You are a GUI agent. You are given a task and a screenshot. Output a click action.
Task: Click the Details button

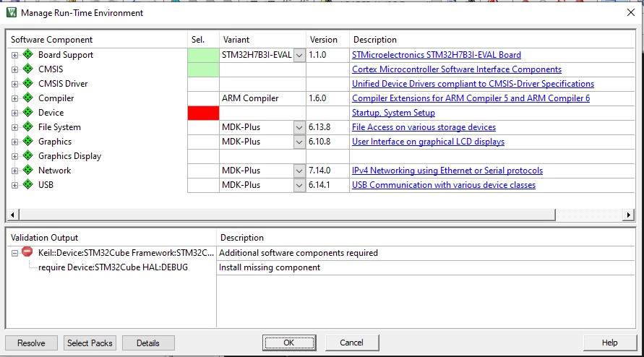[x=148, y=343]
